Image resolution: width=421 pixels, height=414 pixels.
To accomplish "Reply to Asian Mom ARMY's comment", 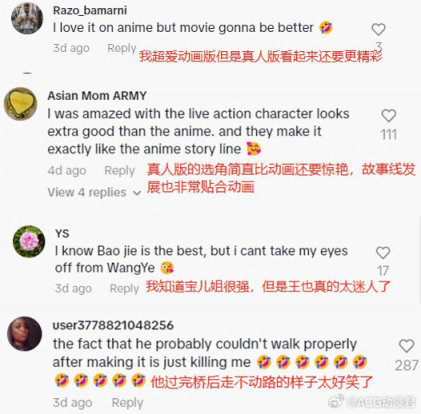I will coord(119,171).
